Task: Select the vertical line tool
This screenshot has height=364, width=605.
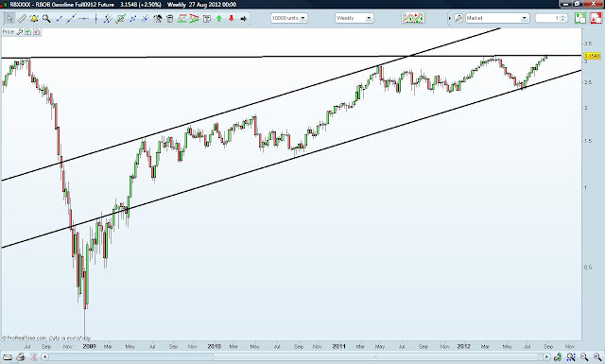Action: tap(95, 19)
